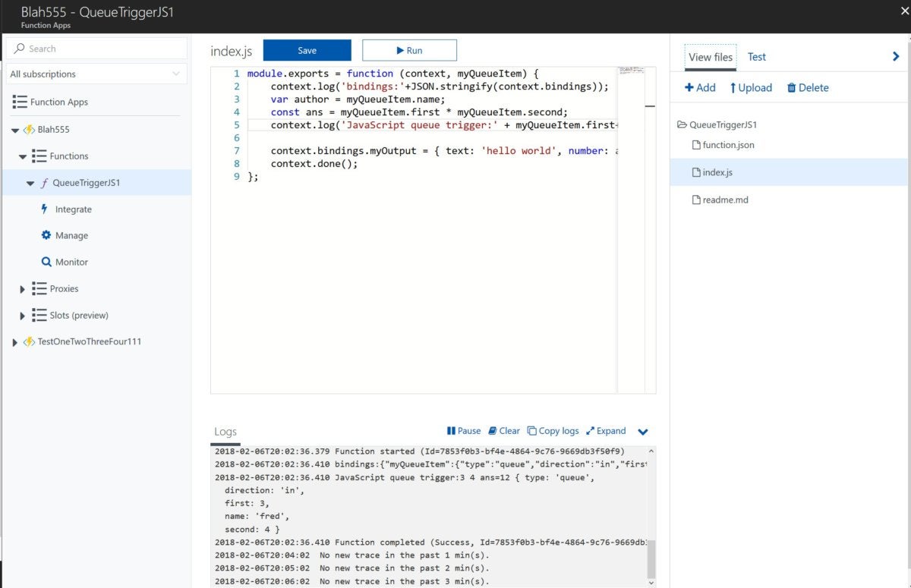Click the blue Save button
911x588 pixels.
click(x=307, y=50)
